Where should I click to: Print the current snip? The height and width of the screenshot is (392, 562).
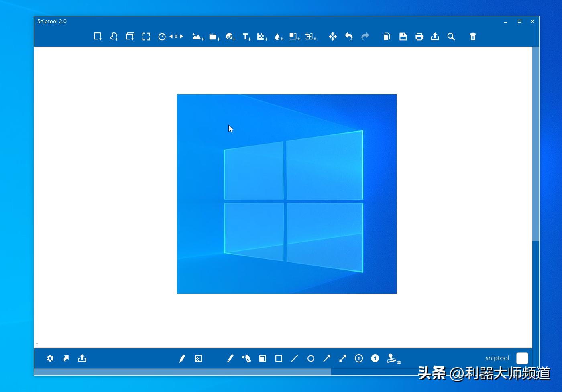pos(419,36)
